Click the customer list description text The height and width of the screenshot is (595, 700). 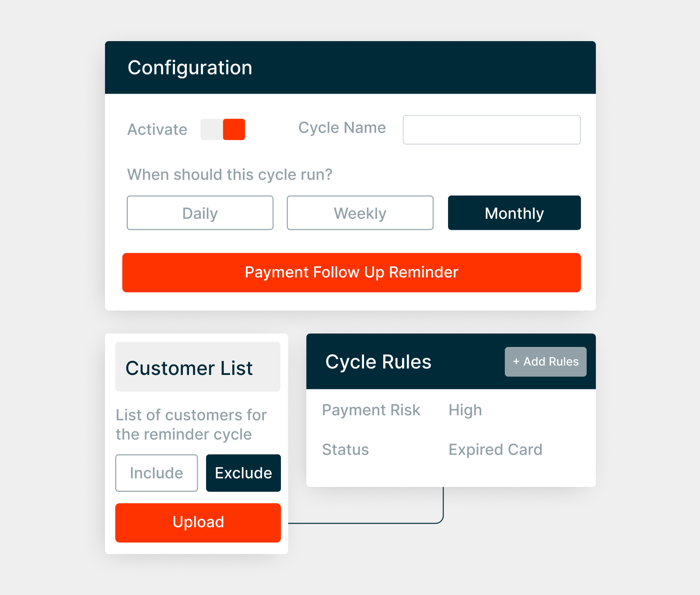click(191, 424)
